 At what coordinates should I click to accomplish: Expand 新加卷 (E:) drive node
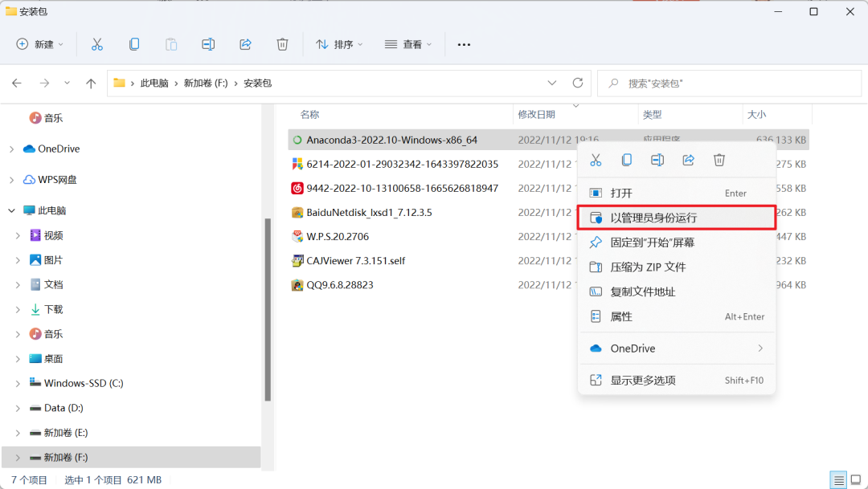(x=18, y=433)
